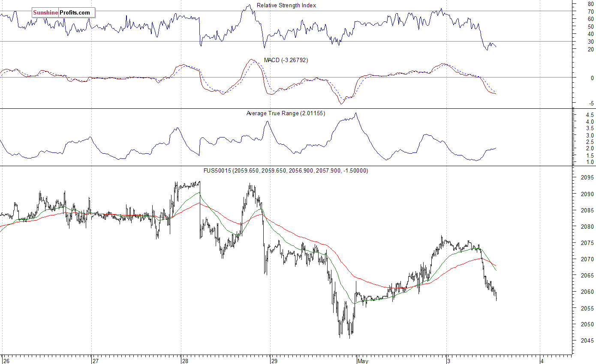Select the FUS50015 price chart title
Image resolution: width=596 pixels, height=364 pixels.
coord(286,171)
